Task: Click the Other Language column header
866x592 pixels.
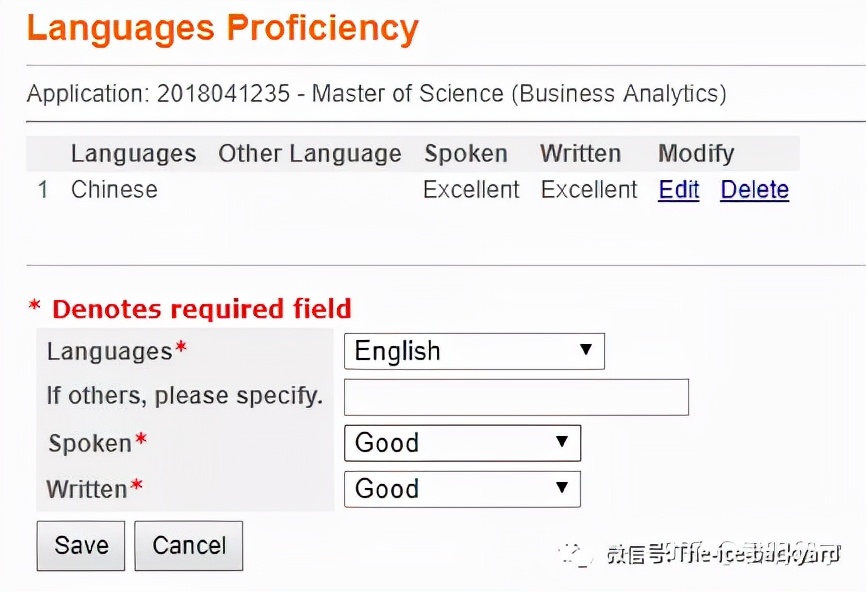Action: [x=309, y=154]
